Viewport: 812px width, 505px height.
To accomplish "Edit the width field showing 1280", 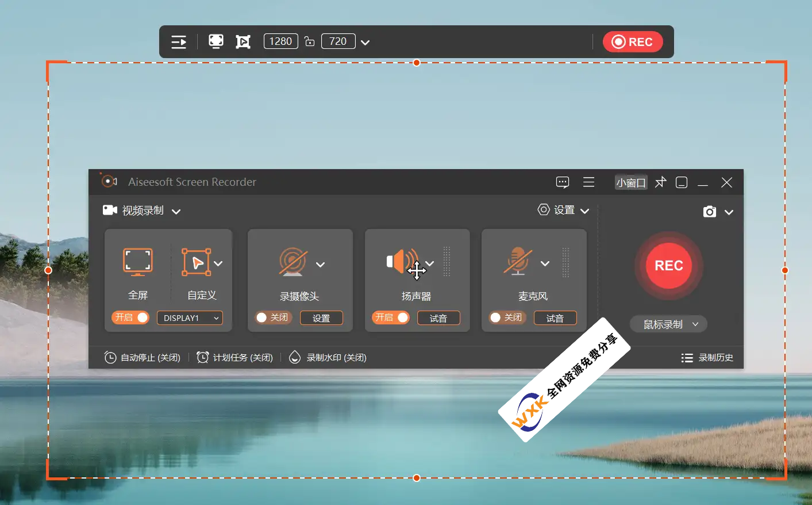I will [x=280, y=41].
